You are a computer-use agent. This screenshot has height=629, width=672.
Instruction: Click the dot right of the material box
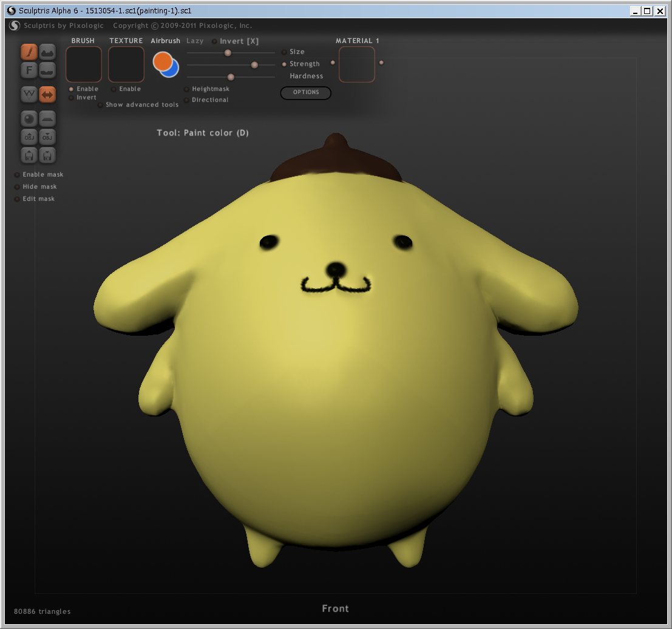381,63
